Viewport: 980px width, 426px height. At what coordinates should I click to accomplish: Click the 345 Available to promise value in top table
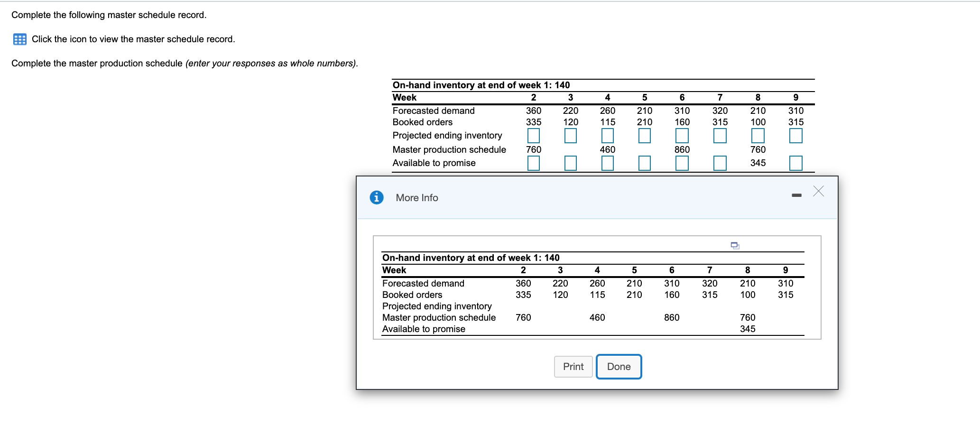(x=758, y=163)
